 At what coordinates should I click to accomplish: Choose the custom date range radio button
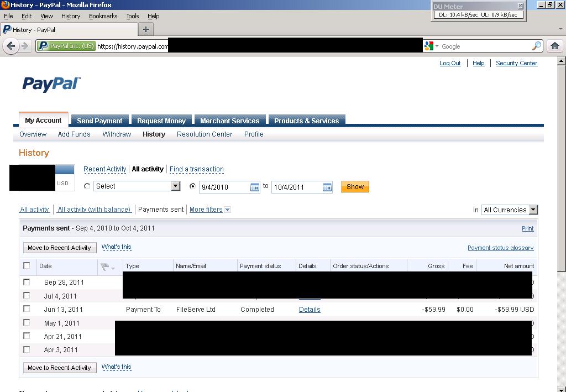[x=193, y=186]
